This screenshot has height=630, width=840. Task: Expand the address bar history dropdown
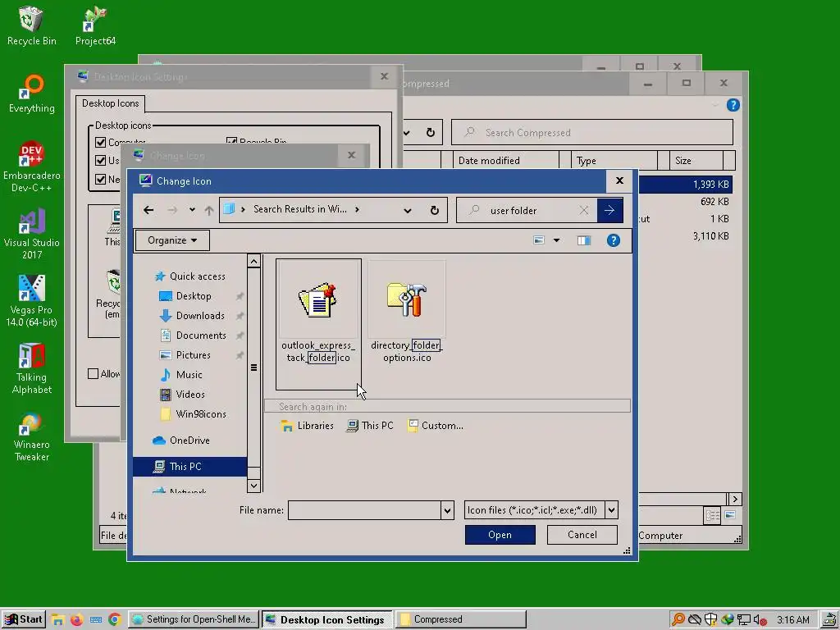pos(408,210)
